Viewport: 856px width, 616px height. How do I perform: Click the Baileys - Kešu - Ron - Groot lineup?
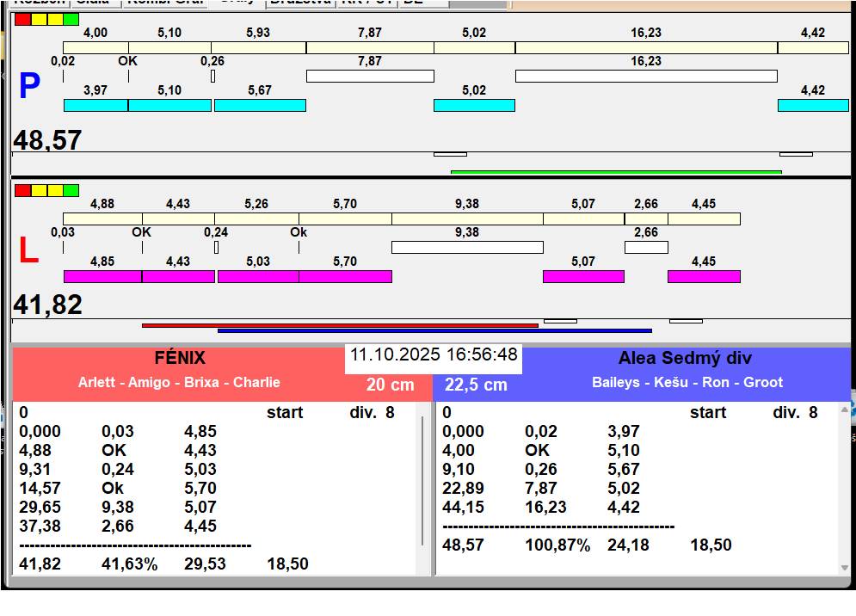687,382
